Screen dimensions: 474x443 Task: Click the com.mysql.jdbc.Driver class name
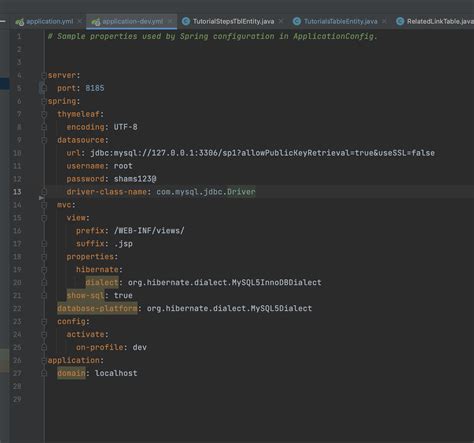point(206,192)
